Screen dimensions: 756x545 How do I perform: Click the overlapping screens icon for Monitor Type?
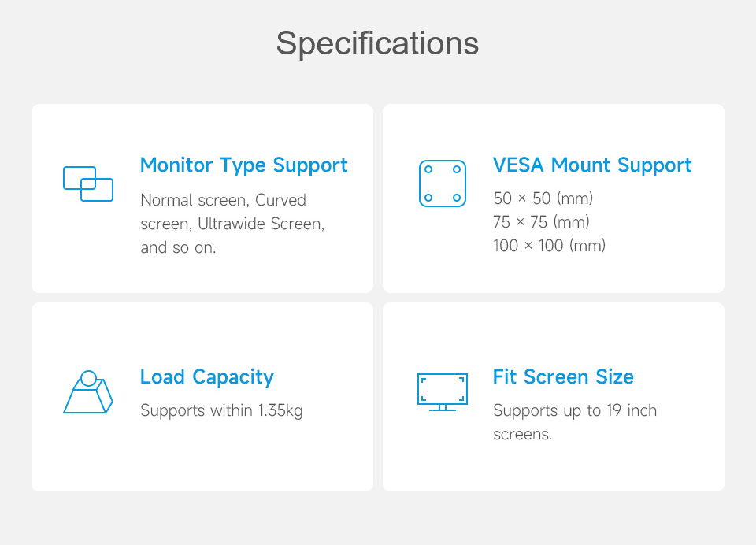(87, 184)
